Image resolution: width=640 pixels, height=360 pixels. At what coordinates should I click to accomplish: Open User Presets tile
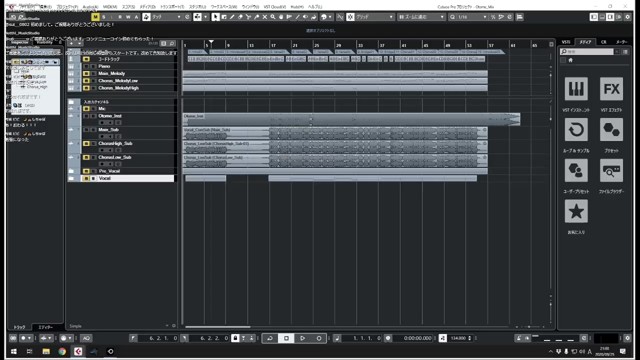(576, 171)
